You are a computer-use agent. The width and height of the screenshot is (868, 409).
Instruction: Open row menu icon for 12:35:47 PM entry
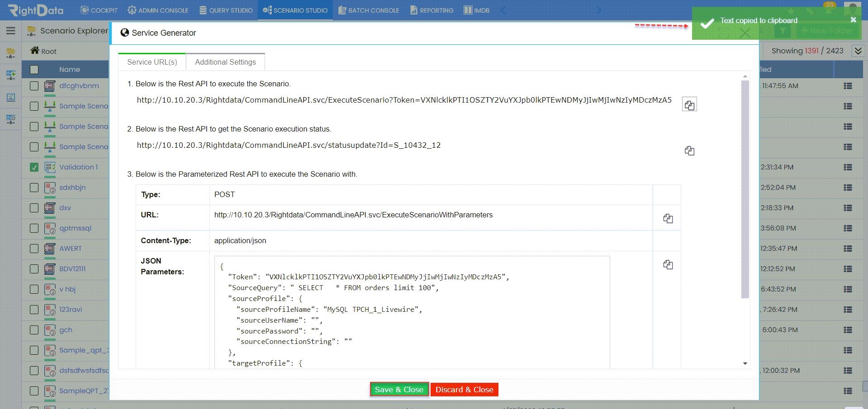(848, 249)
